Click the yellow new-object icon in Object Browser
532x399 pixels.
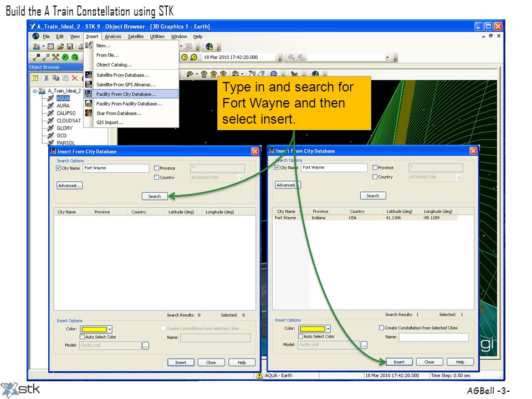click(x=34, y=78)
